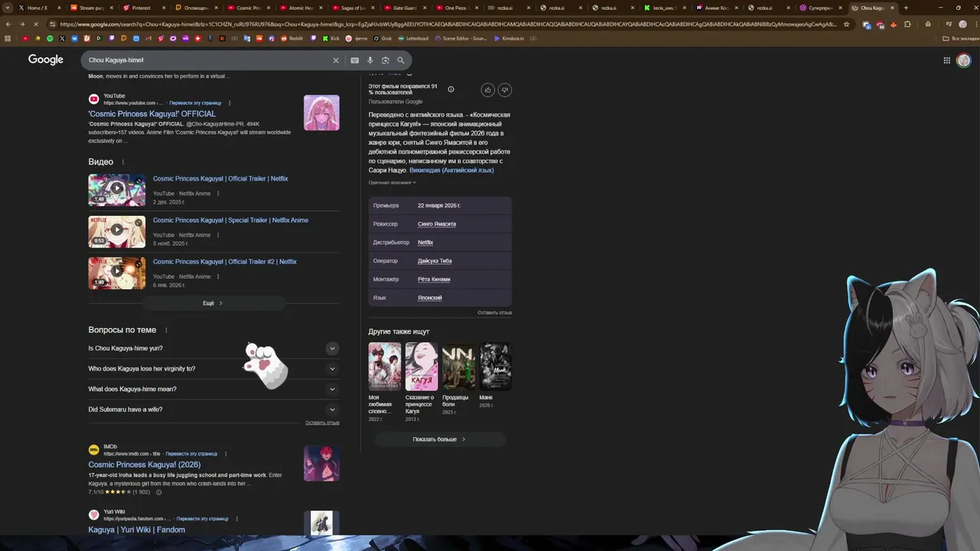Open Дайсукэ Тиба operator link
This screenshot has height=551, width=980.
(x=434, y=261)
